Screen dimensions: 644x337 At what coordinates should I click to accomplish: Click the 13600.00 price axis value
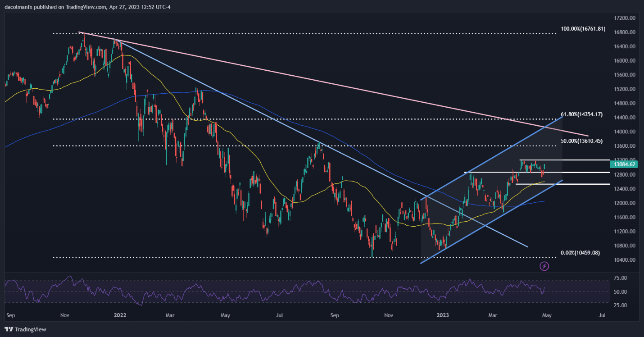click(x=625, y=146)
